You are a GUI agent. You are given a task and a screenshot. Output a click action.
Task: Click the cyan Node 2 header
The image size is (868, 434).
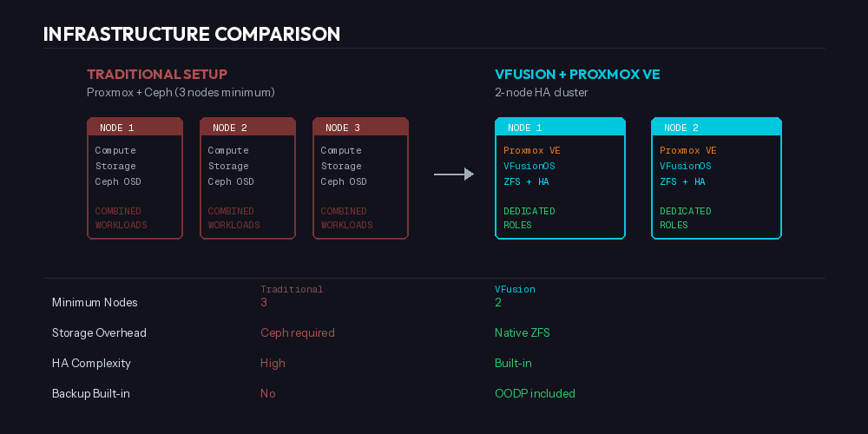(x=716, y=128)
